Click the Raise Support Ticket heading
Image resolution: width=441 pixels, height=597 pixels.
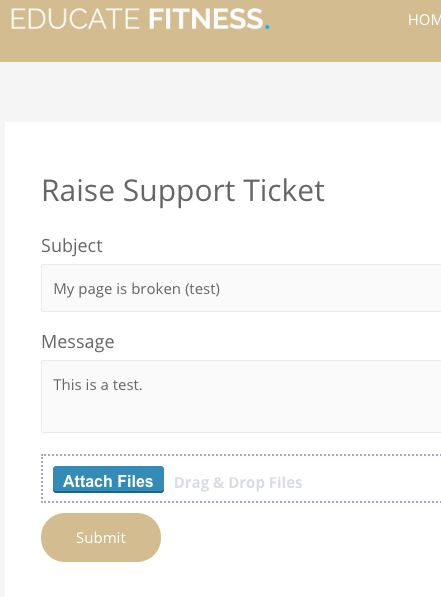[183, 190]
